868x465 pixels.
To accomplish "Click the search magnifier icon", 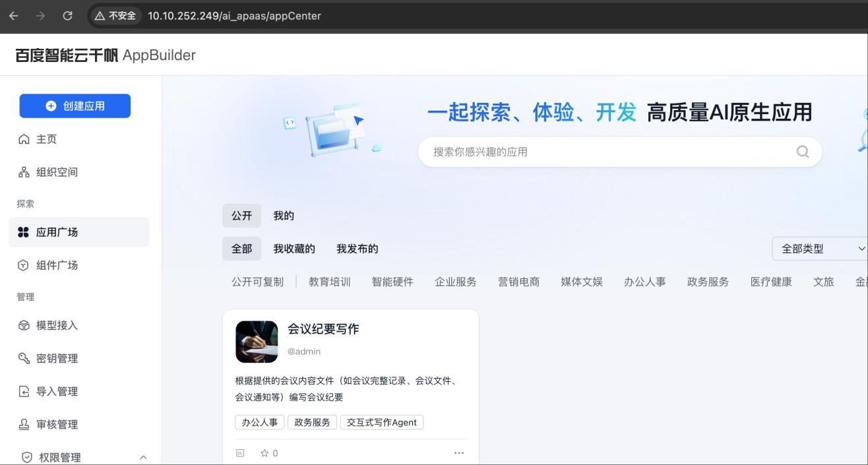I will pyautogui.click(x=802, y=152).
